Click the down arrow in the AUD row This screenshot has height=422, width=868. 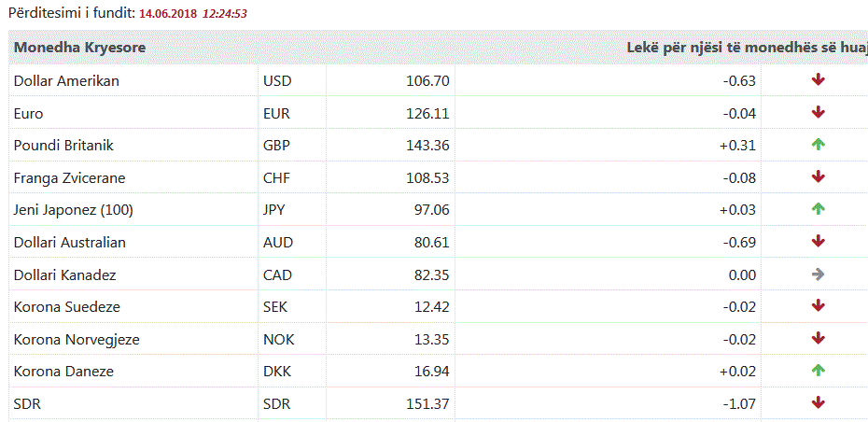pos(819,242)
